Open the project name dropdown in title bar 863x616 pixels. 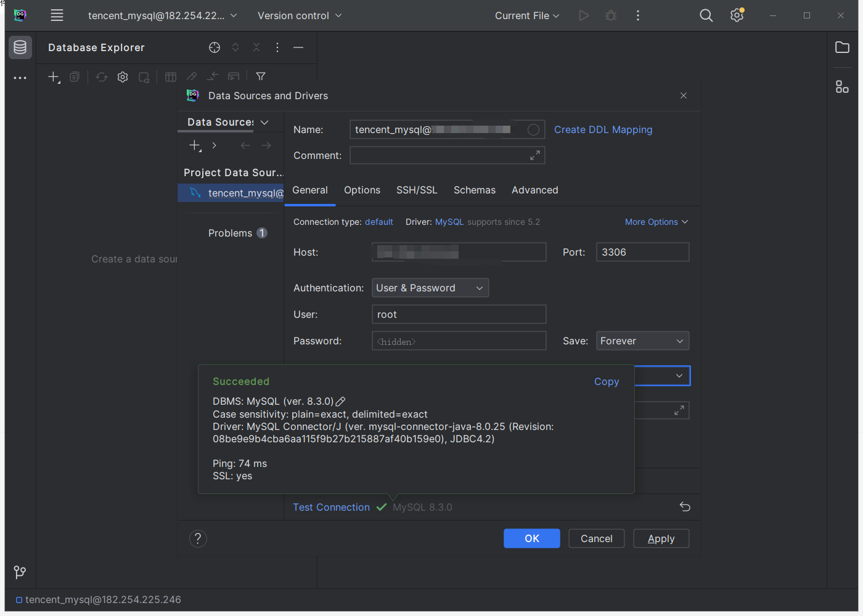[163, 15]
